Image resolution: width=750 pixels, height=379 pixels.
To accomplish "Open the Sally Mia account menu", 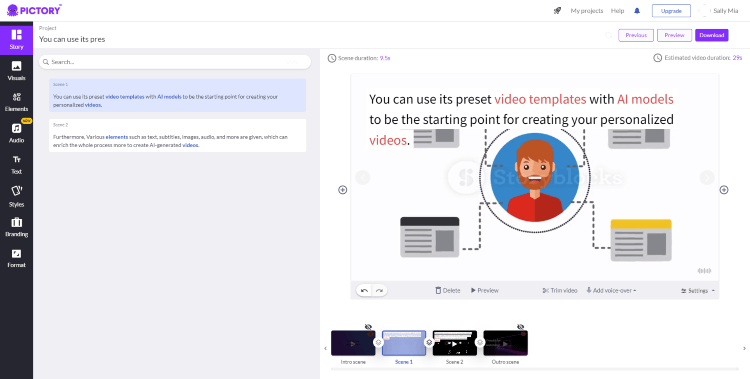I will click(719, 11).
